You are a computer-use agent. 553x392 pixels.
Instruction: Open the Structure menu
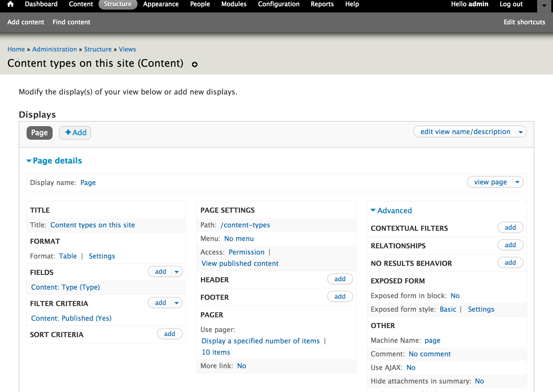[118, 4]
